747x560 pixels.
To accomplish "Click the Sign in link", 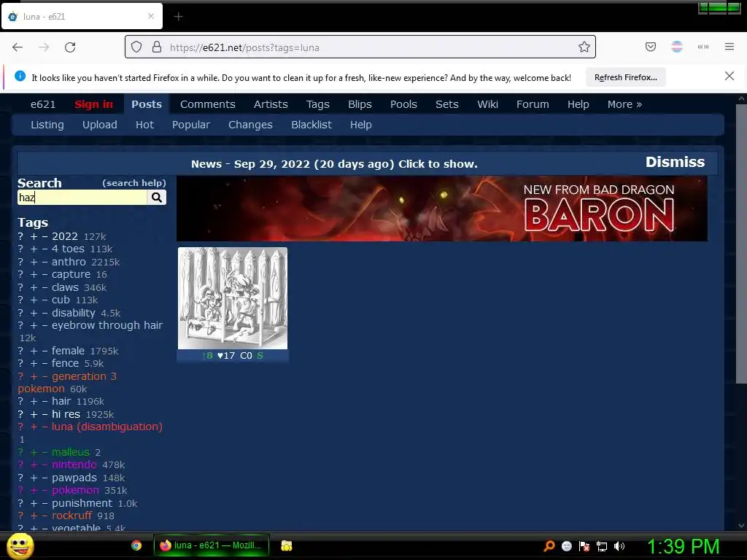I will [x=94, y=104].
